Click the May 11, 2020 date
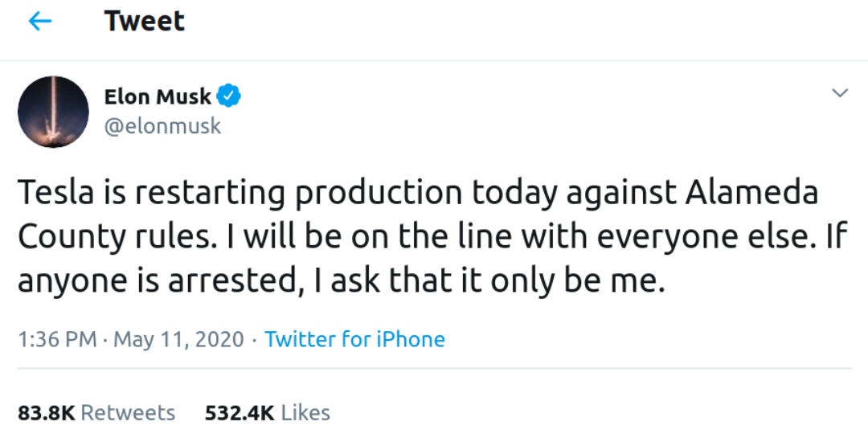Image resolution: width=868 pixels, height=434 pixels. click(x=178, y=339)
